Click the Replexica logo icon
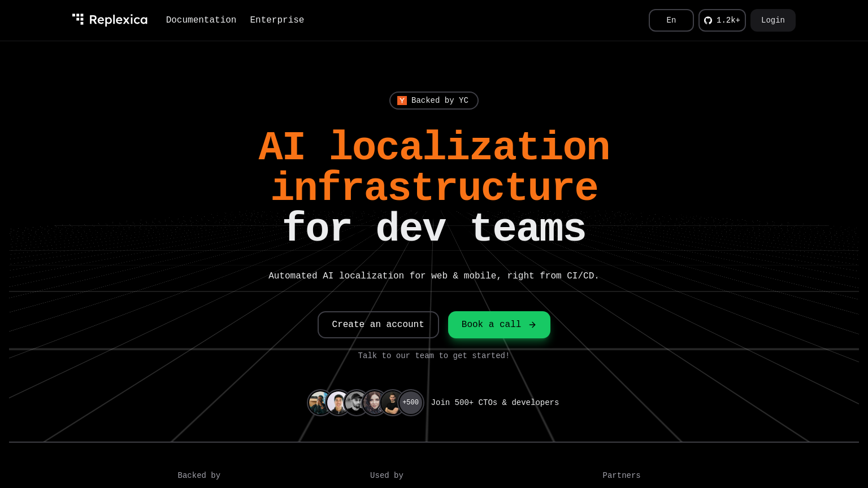Image resolution: width=868 pixels, height=488 pixels. pos(78,20)
